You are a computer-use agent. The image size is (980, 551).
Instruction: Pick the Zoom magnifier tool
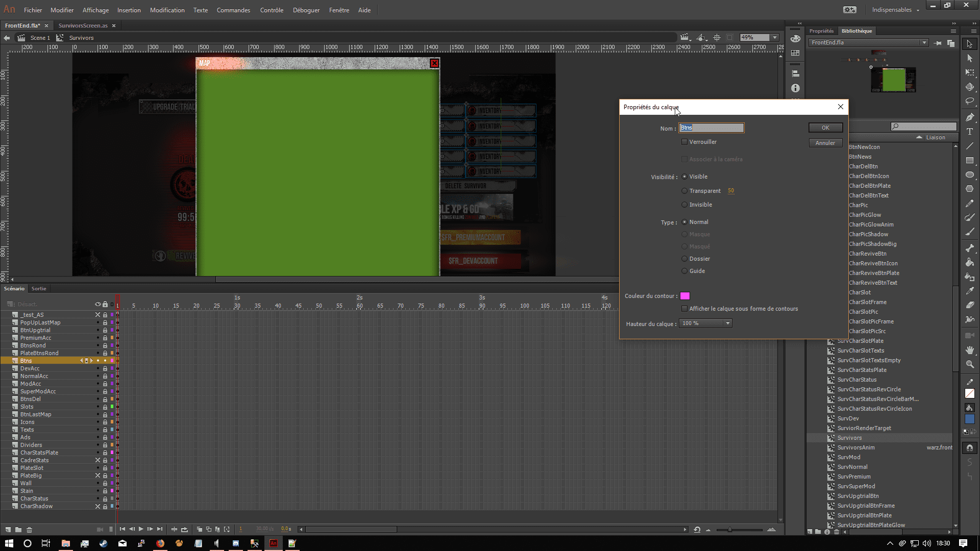click(x=970, y=364)
